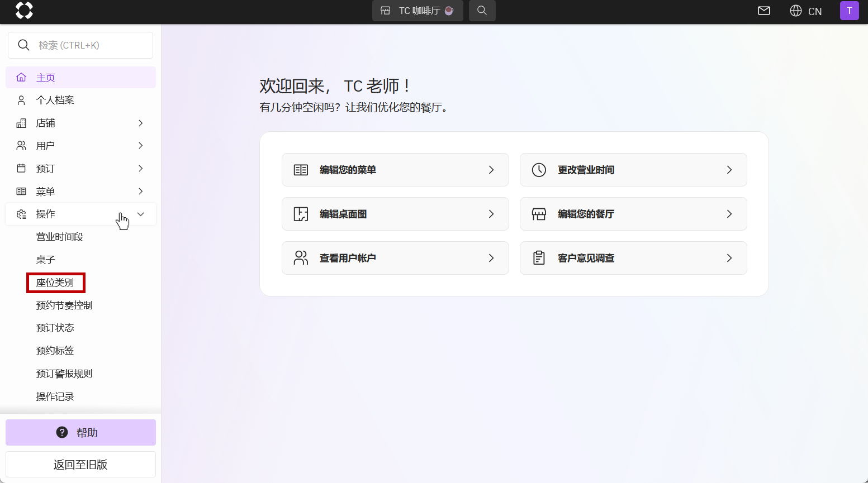Click the clipboard icon on 客户意见调查
The width and height of the screenshot is (868, 483).
(539, 258)
